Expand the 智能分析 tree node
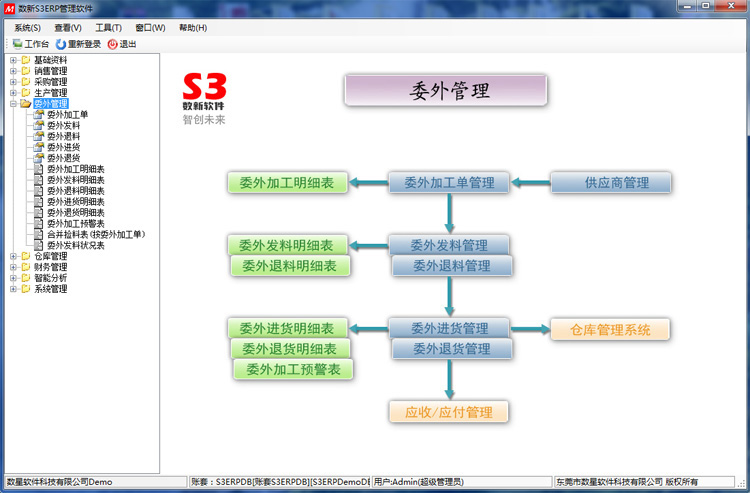 coord(13,278)
